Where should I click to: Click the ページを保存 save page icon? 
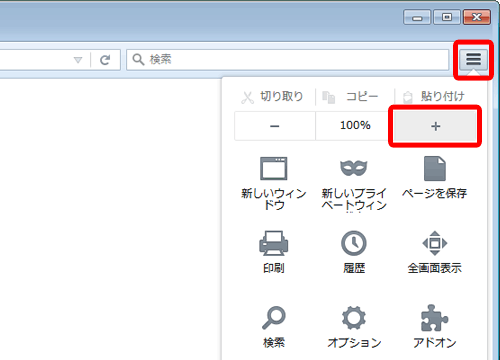point(435,168)
